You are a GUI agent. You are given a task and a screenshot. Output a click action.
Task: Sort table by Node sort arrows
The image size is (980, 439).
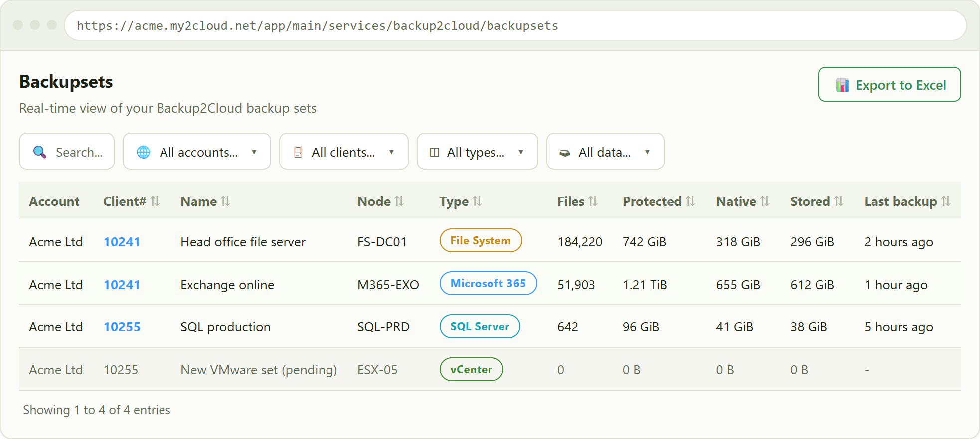coord(399,201)
